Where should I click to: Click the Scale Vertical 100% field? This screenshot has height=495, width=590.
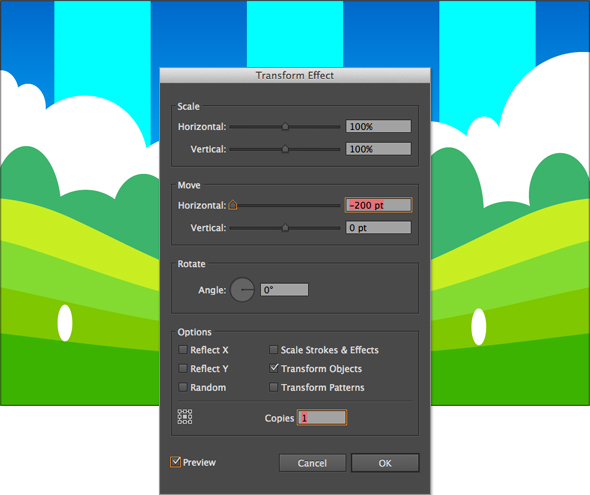379,149
